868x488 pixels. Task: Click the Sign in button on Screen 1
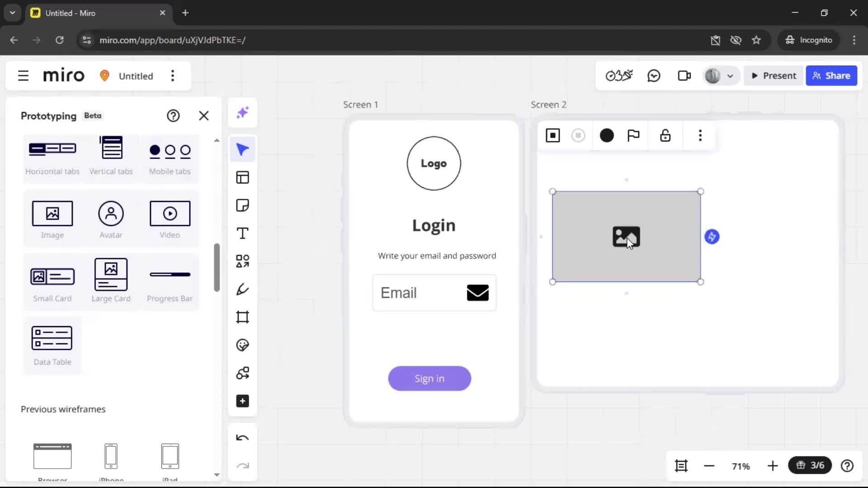429,379
